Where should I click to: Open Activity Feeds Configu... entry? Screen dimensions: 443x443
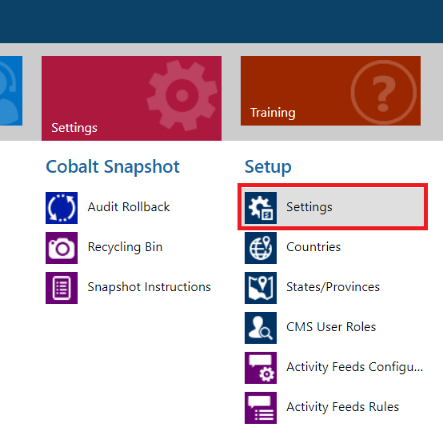pyautogui.click(x=355, y=367)
